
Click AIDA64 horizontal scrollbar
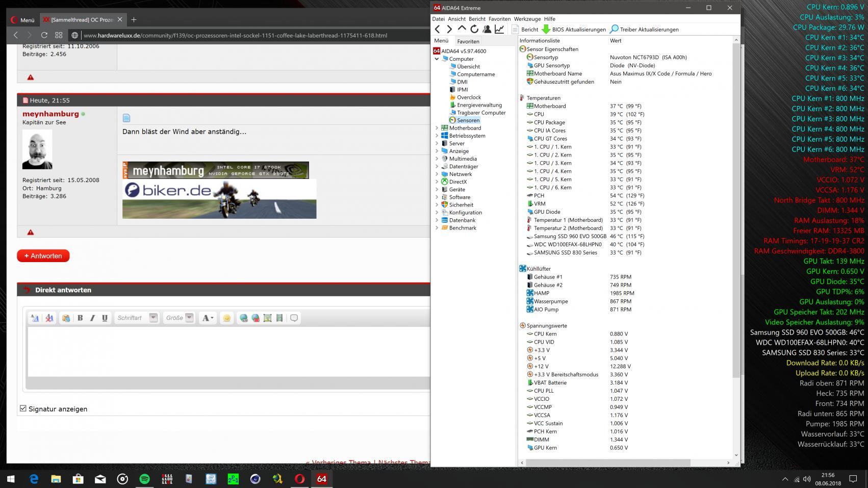(608, 463)
